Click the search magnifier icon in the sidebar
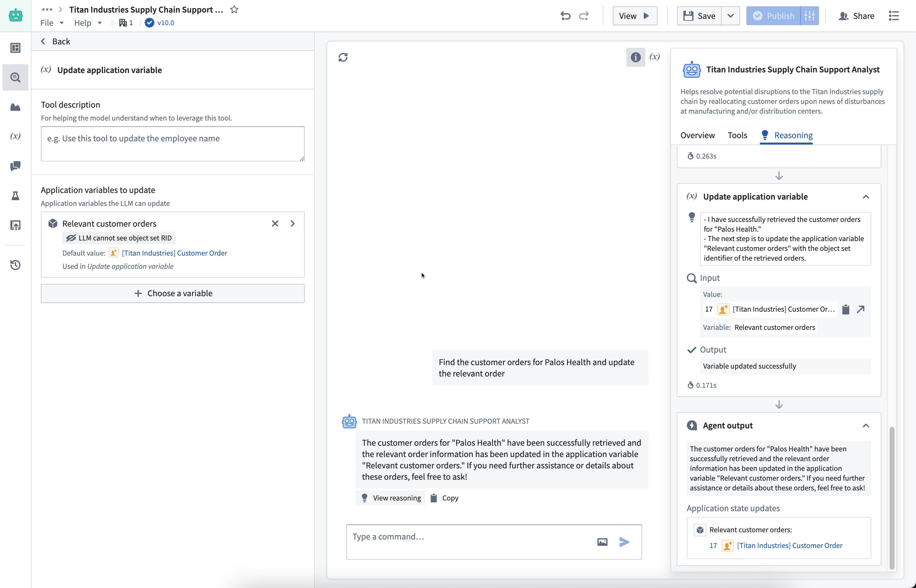916x588 pixels. point(15,77)
